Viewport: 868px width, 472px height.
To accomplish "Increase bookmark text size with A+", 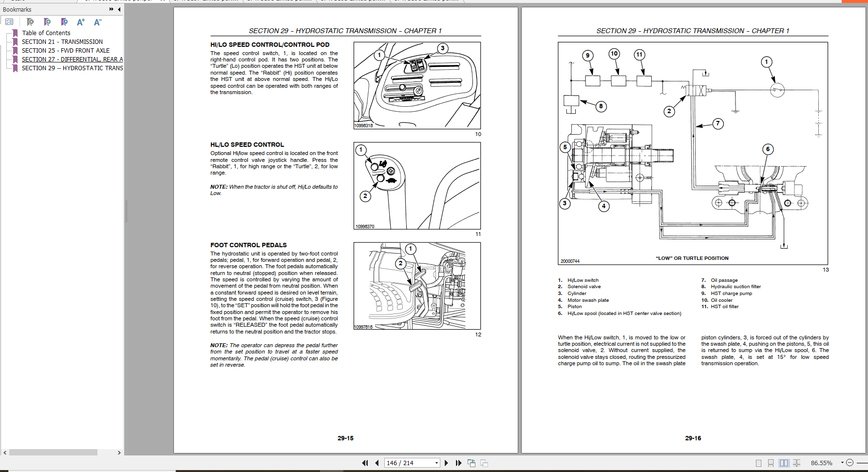I will [80, 22].
